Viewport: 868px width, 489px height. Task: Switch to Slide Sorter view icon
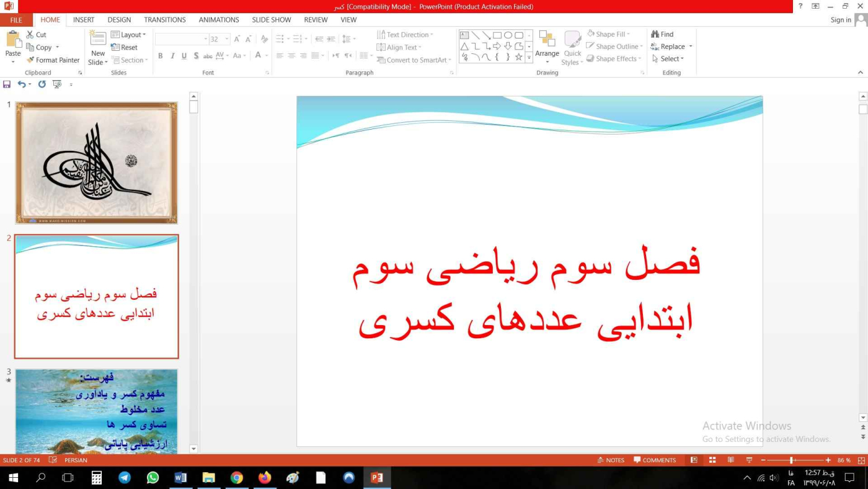(712, 460)
